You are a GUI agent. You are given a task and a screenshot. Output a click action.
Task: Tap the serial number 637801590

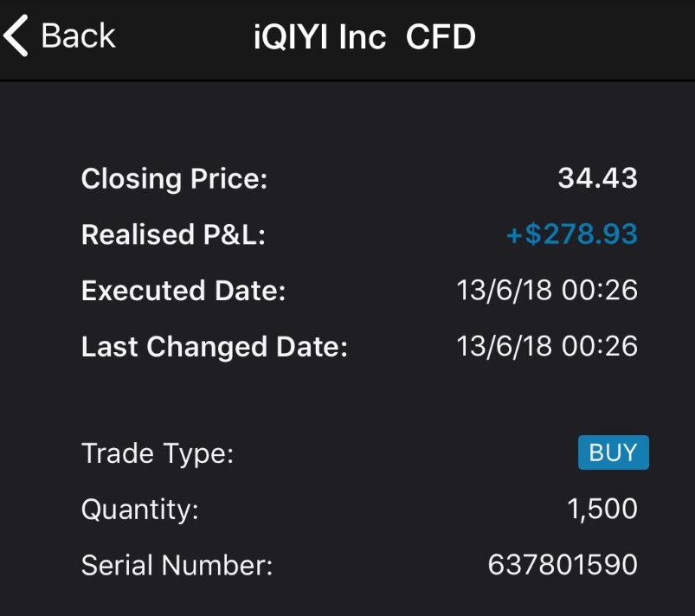pos(563,566)
